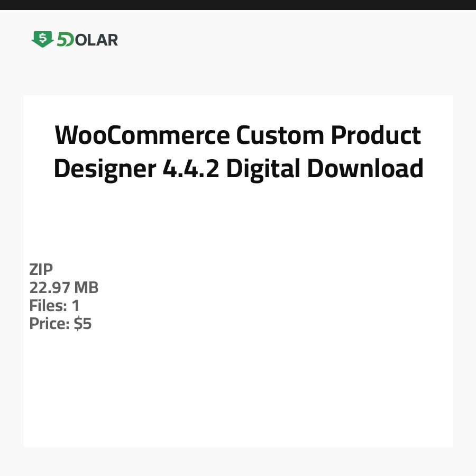This screenshot has height=476, width=476.
Task: Click the "22.97" size number
Action: coord(50,288)
